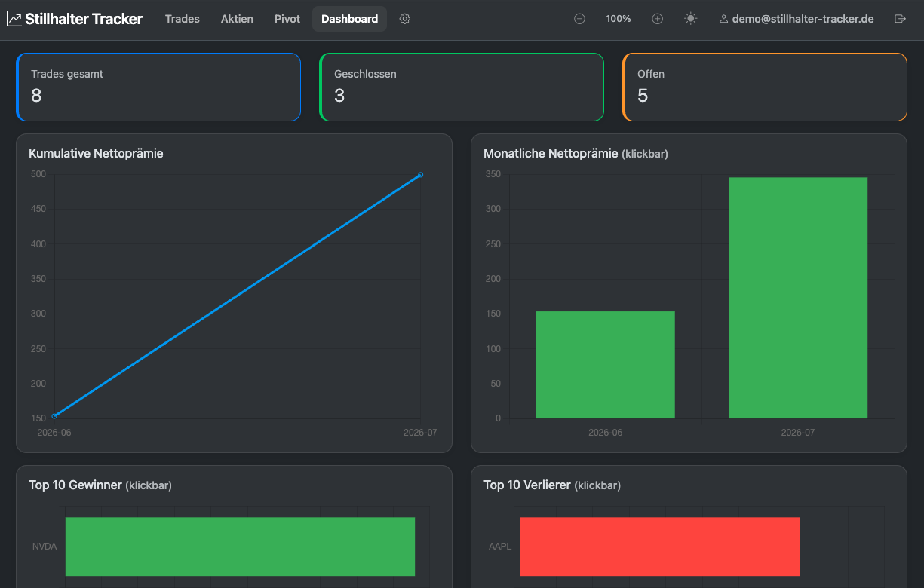Open the Trades tab
Screen dimensions: 924x588
click(183, 19)
